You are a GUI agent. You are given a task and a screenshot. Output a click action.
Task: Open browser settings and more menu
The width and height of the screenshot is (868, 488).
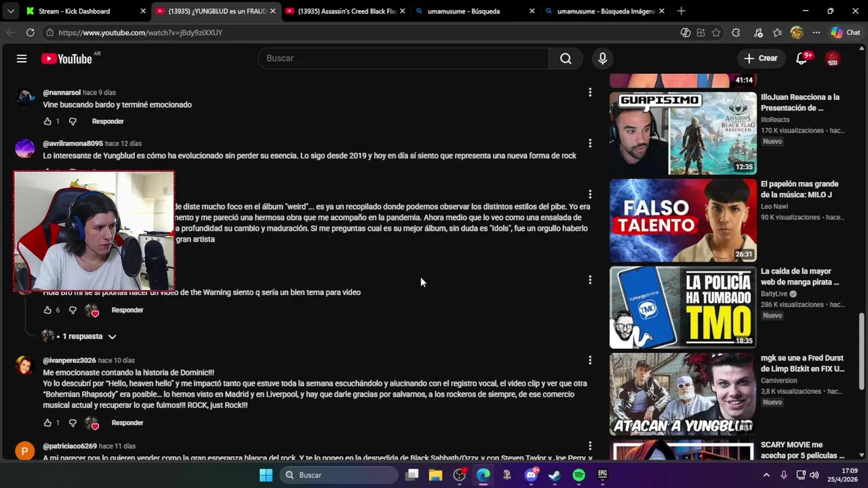click(816, 33)
